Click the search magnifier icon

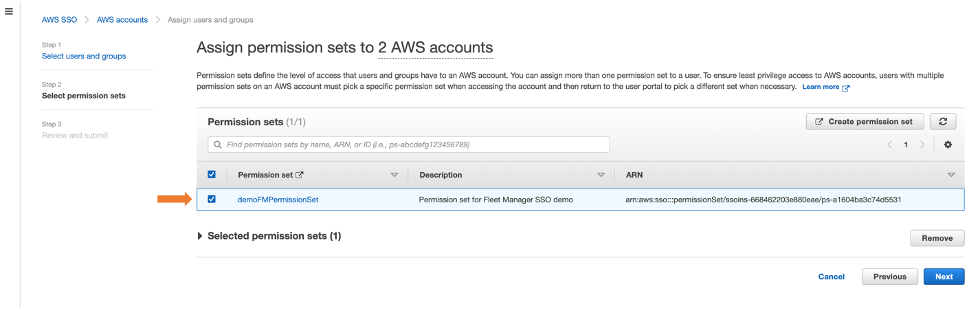pyautogui.click(x=218, y=145)
